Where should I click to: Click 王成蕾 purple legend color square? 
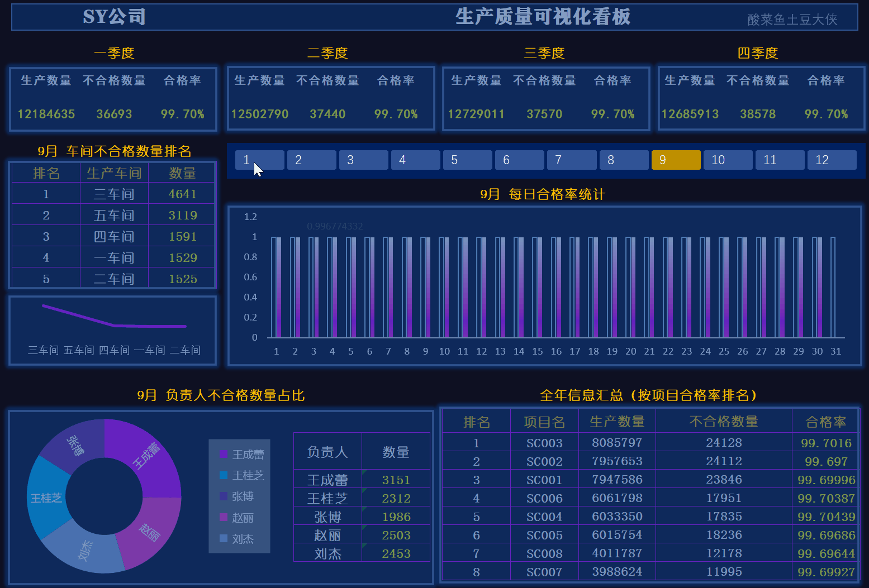[224, 455]
